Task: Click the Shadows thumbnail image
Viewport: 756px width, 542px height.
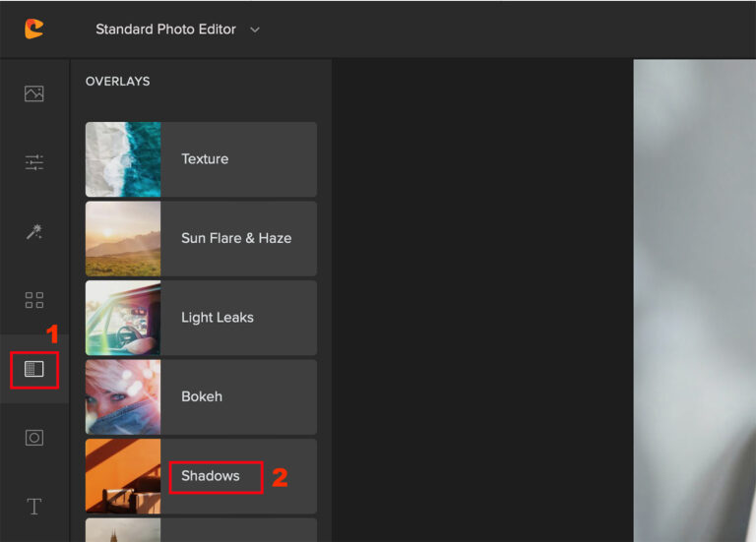Action: (123, 476)
